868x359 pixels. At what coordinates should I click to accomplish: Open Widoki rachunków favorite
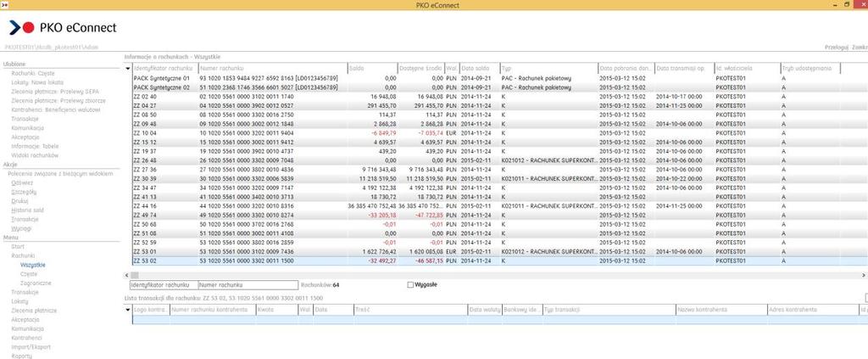coord(34,155)
